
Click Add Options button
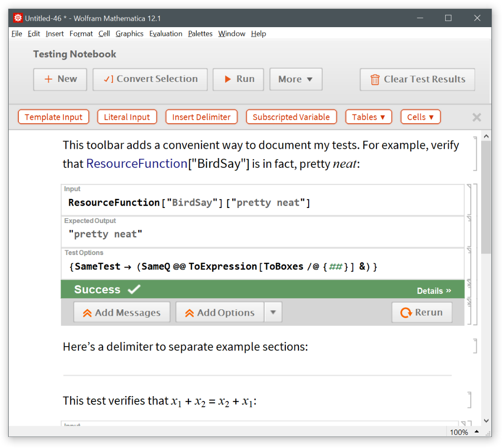pyautogui.click(x=220, y=313)
